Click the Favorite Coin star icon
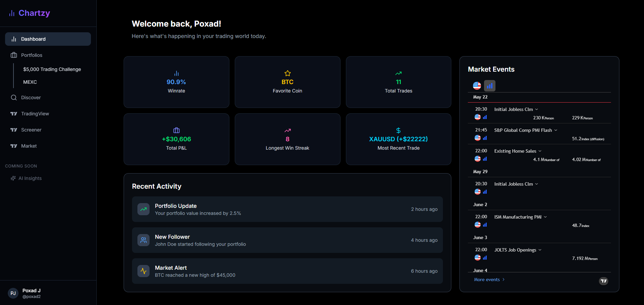 pyautogui.click(x=288, y=73)
